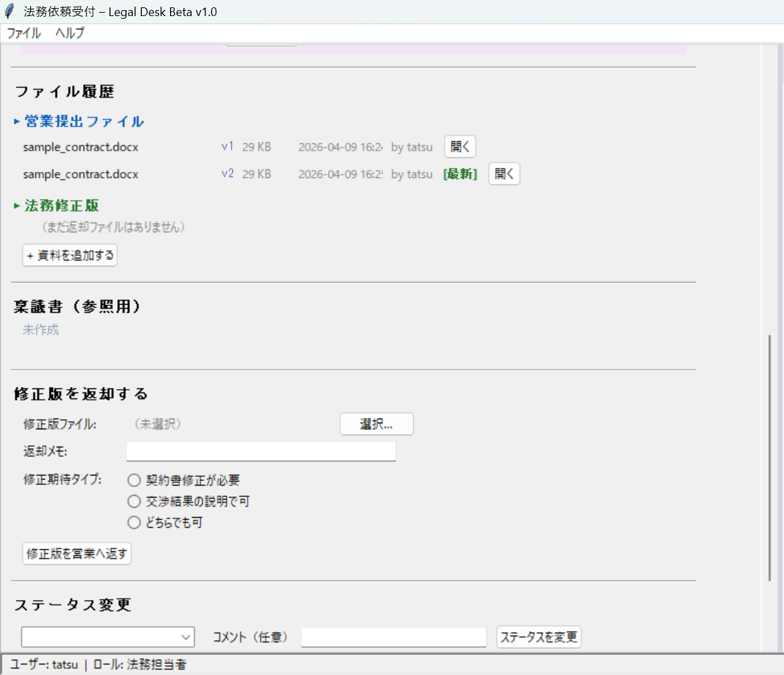Click 選択... to choose a revised file
The width and height of the screenshot is (784, 675).
point(376,424)
